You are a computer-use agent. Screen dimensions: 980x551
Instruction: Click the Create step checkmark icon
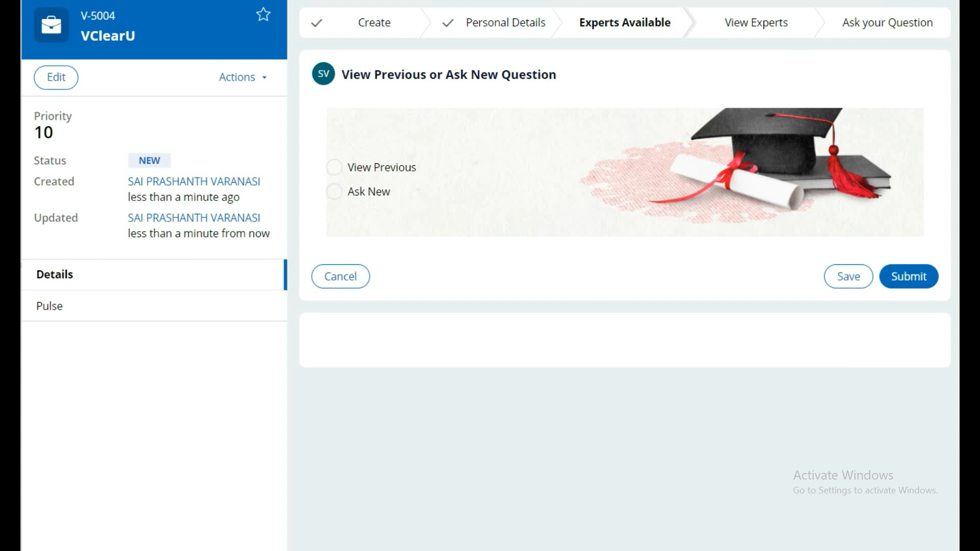[x=316, y=23]
